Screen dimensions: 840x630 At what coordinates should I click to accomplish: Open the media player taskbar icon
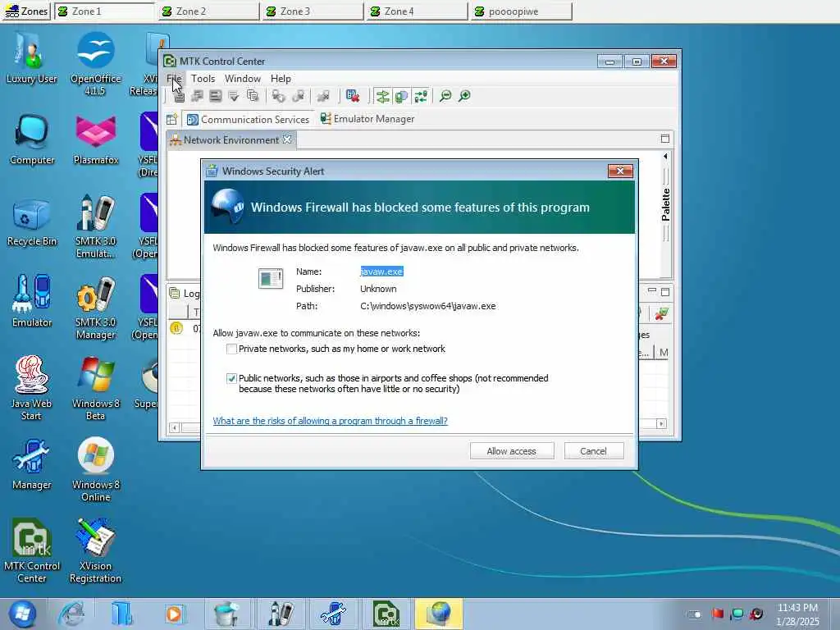(174, 614)
